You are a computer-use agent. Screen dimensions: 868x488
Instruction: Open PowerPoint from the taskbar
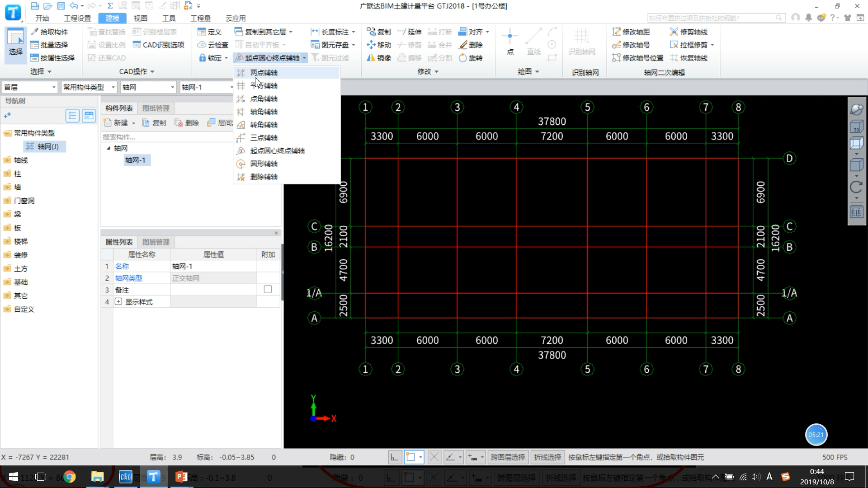click(x=181, y=477)
